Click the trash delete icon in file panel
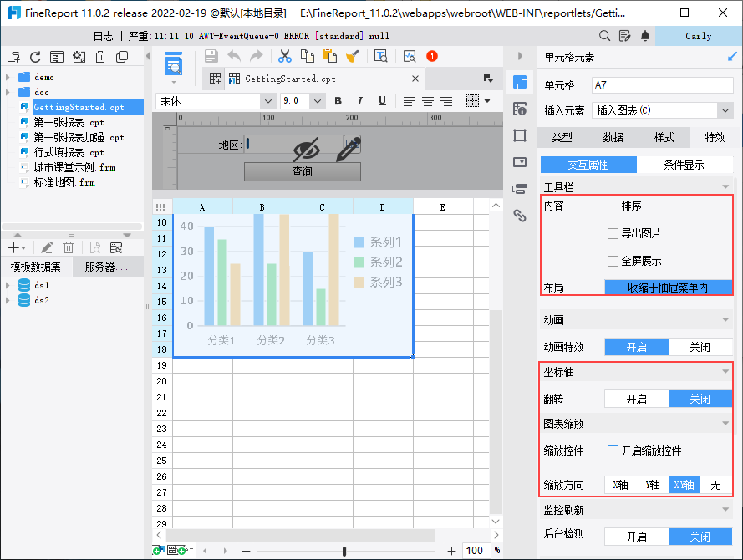Image resolution: width=743 pixels, height=560 pixels. click(100, 58)
